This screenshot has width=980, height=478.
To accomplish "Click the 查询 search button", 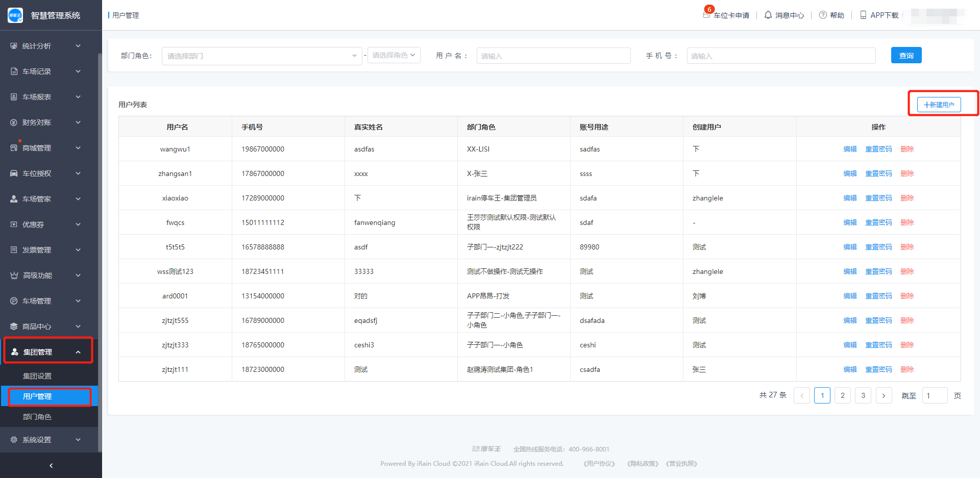I will pos(906,56).
